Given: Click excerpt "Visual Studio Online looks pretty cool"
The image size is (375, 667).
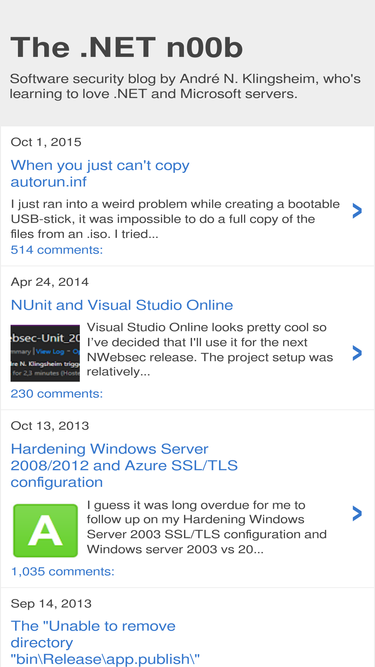Looking at the screenshot, I should (210, 350).
